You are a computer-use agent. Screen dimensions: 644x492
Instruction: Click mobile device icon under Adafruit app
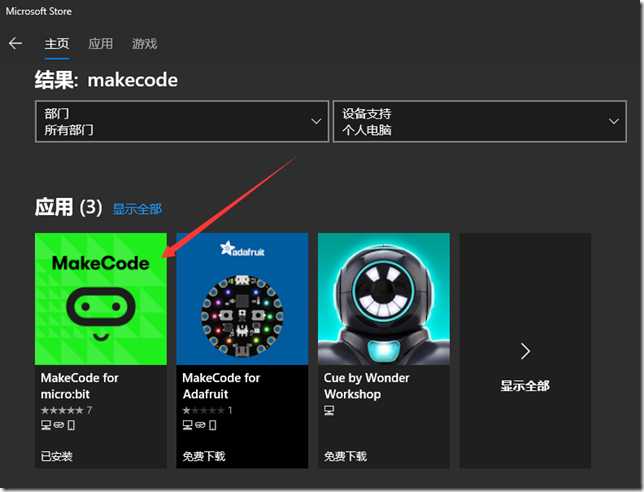click(212, 425)
